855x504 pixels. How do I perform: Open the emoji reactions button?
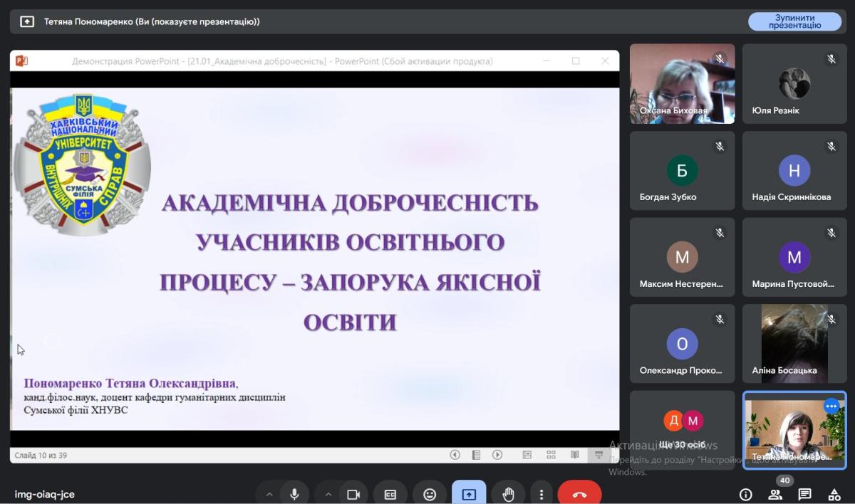[430, 494]
